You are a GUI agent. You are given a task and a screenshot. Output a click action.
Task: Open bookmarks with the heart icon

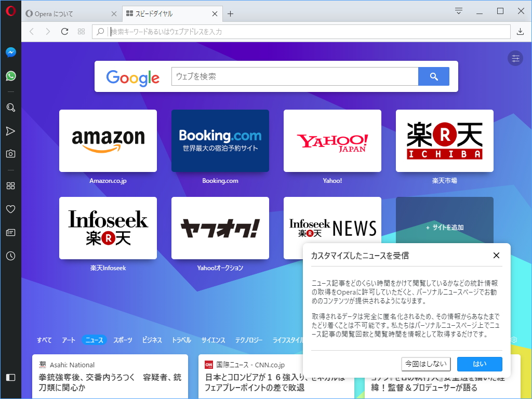(x=10, y=209)
